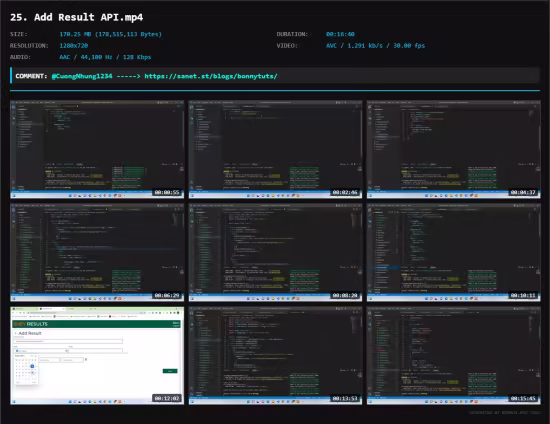The image size is (550, 424).
Task: Open the thumbnail stamped 00:04:37
Action: pyautogui.click(x=454, y=149)
